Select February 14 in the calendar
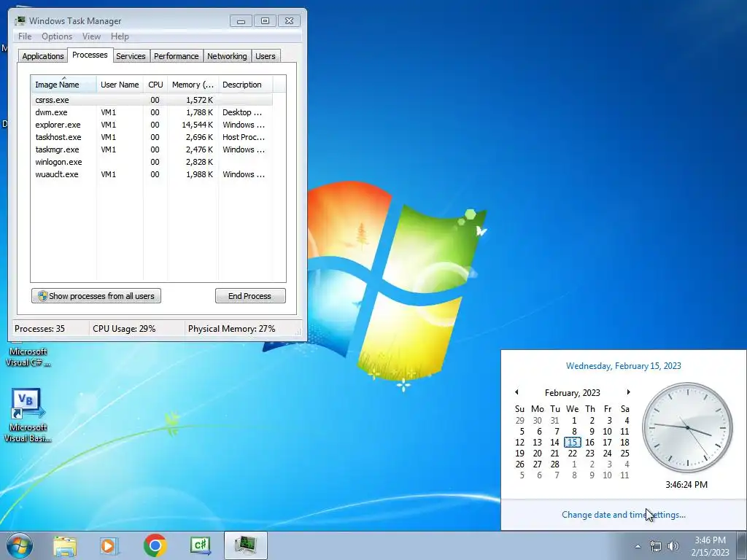 click(554, 443)
